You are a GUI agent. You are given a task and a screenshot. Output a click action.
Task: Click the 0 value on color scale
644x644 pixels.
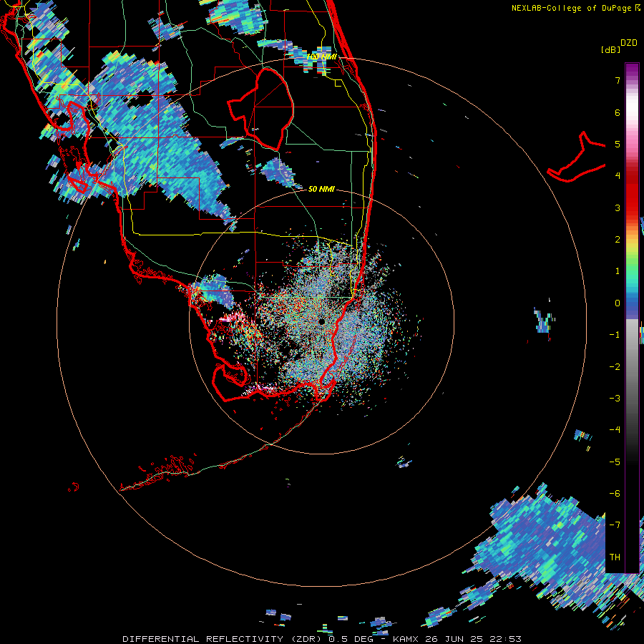(x=618, y=303)
